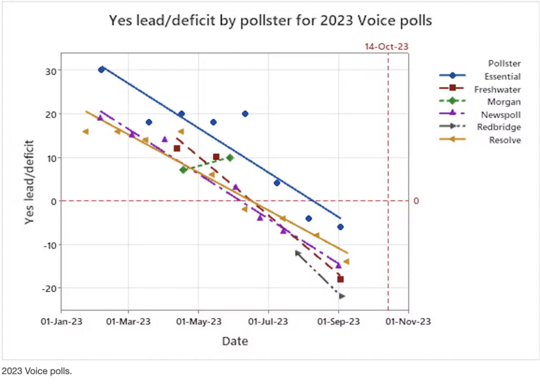Image resolution: width=540 pixels, height=392 pixels.
Task: Click the 01-May-23 date axis label
Action: [x=199, y=321]
